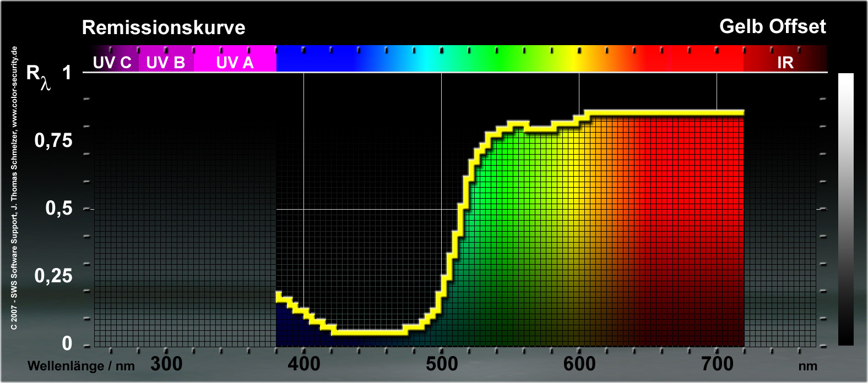Screen dimensions: 868x383
Task: Click the Remissionskurve title
Action: [164, 28]
